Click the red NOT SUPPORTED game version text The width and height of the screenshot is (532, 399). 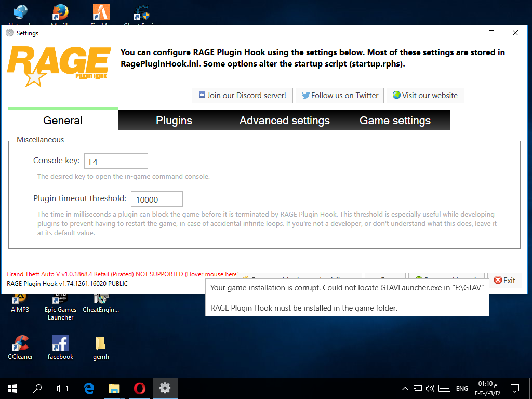pos(123,274)
